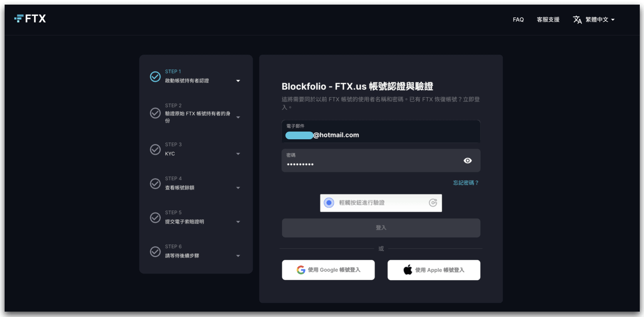Click the STEP 2 checkmark icon

coord(155,113)
